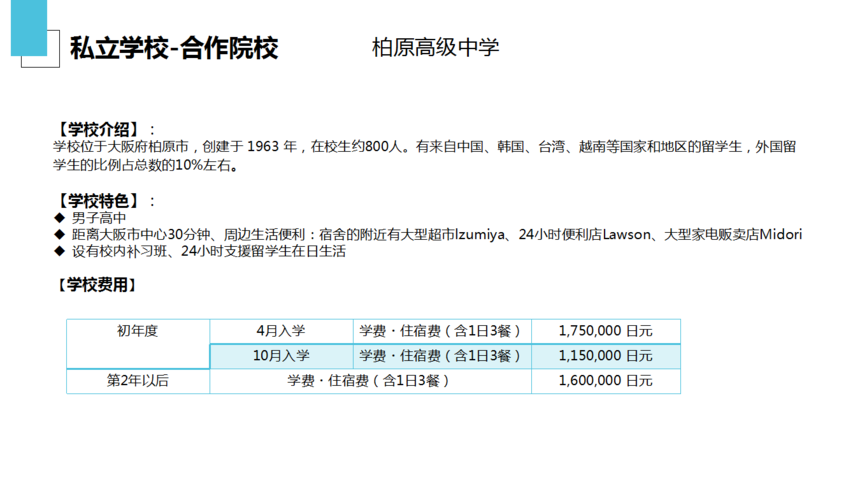Click the 4月入学 table cell
This screenshot has width=860, height=484.
(281, 331)
